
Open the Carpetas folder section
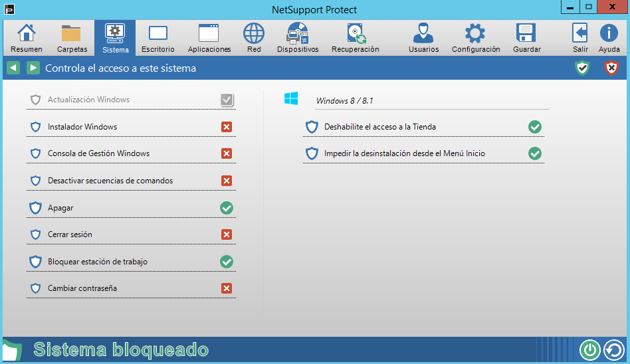point(72,38)
